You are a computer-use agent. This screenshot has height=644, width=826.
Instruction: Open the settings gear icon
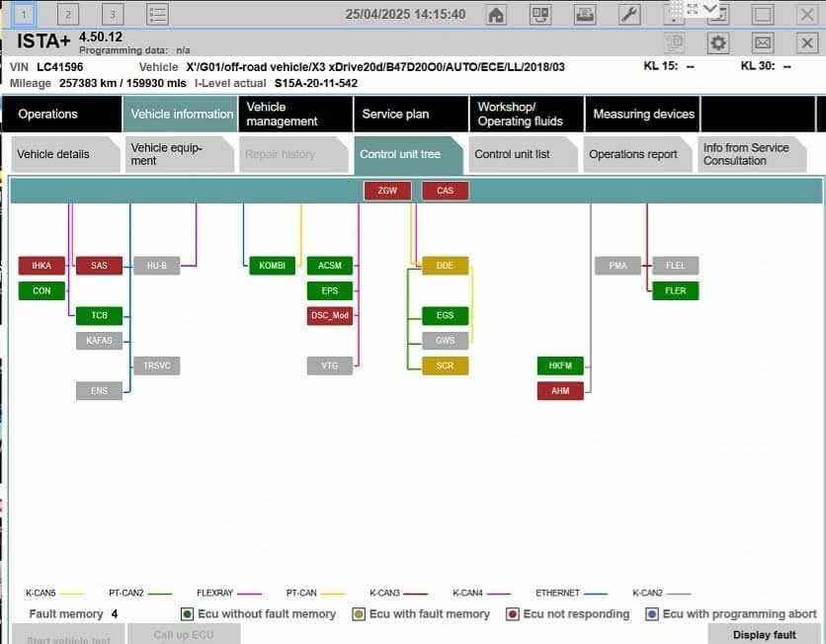718,42
